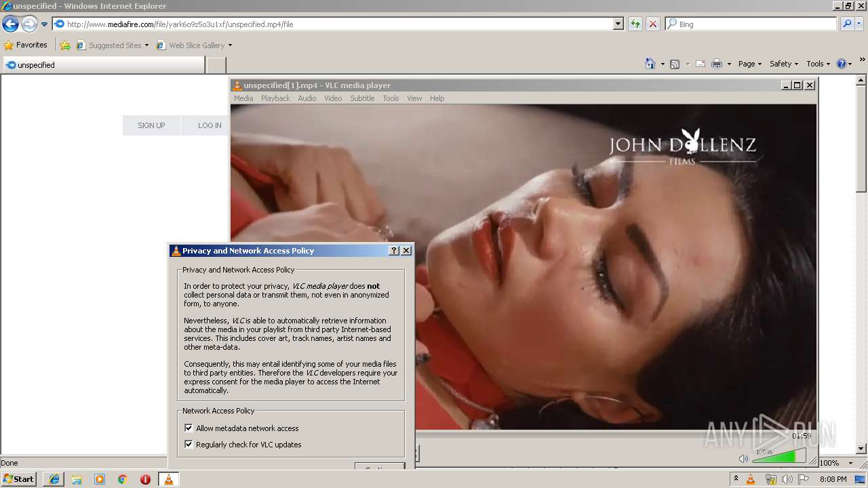
Task: Click the VLC volume slider
Action: (x=778, y=456)
